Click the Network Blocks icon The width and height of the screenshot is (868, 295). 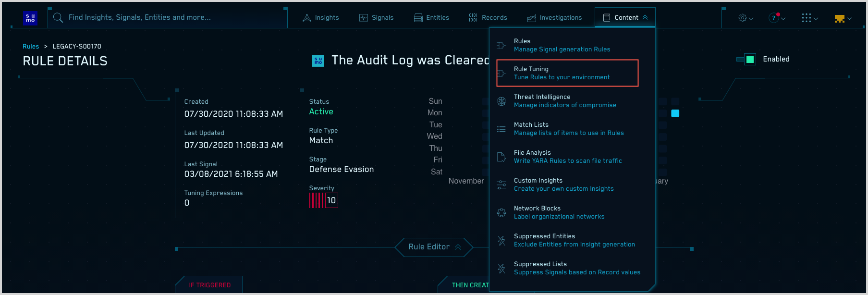coord(501,213)
